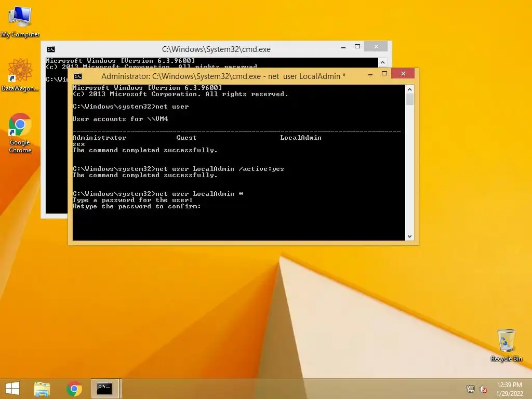532x399 pixels.
Task: Click 'User accounts for \\VM4' text
Action: click(120, 119)
